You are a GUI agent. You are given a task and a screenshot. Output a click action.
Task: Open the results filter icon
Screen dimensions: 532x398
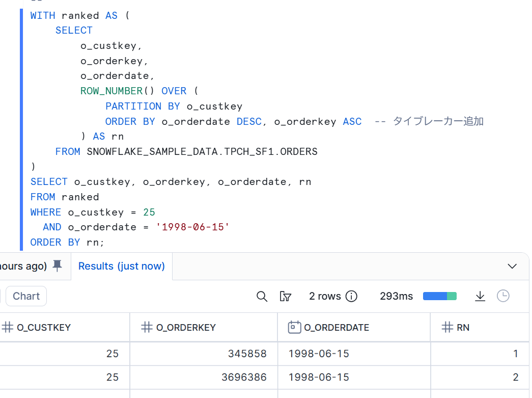coord(286,297)
